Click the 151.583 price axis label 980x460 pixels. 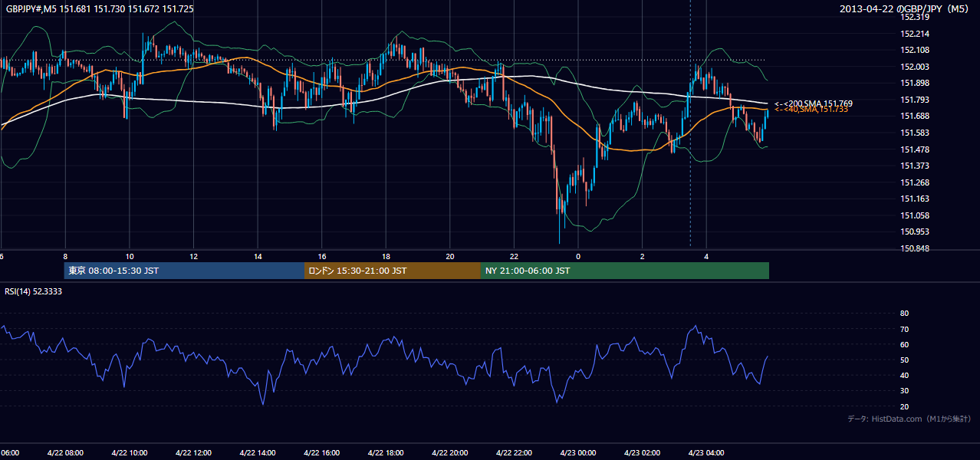[x=915, y=133]
